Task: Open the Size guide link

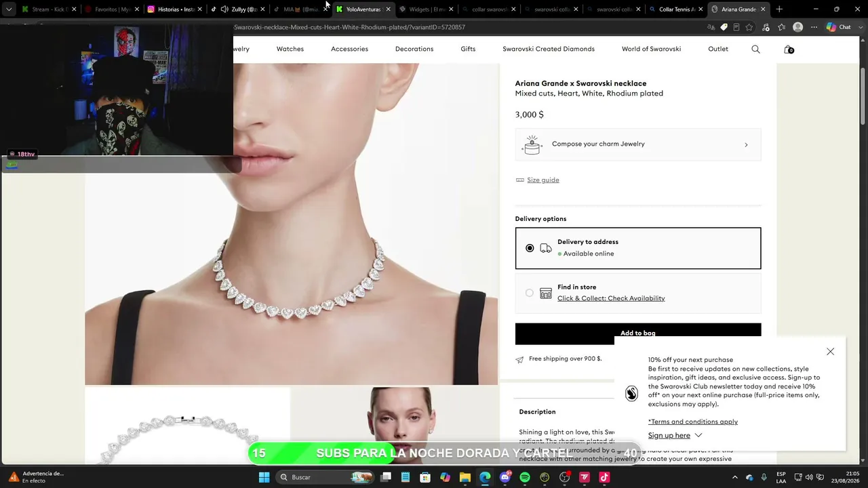Action: click(x=543, y=180)
